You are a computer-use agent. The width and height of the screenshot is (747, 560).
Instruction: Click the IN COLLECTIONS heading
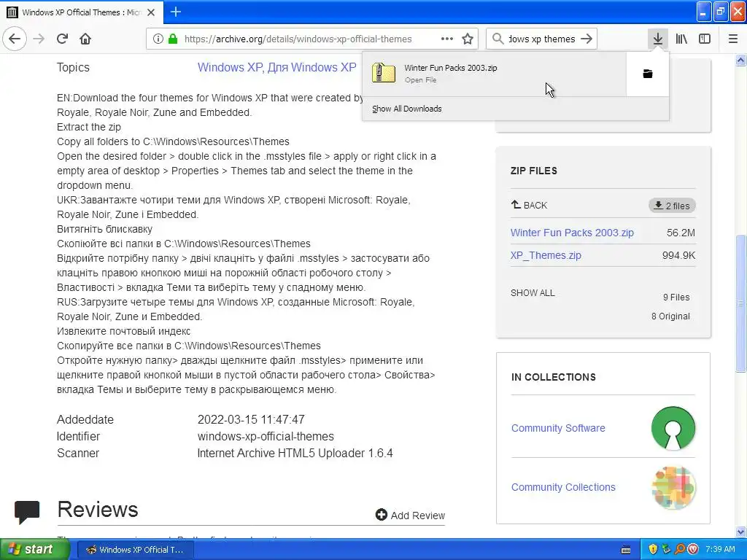pyautogui.click(x=554, y=377)
